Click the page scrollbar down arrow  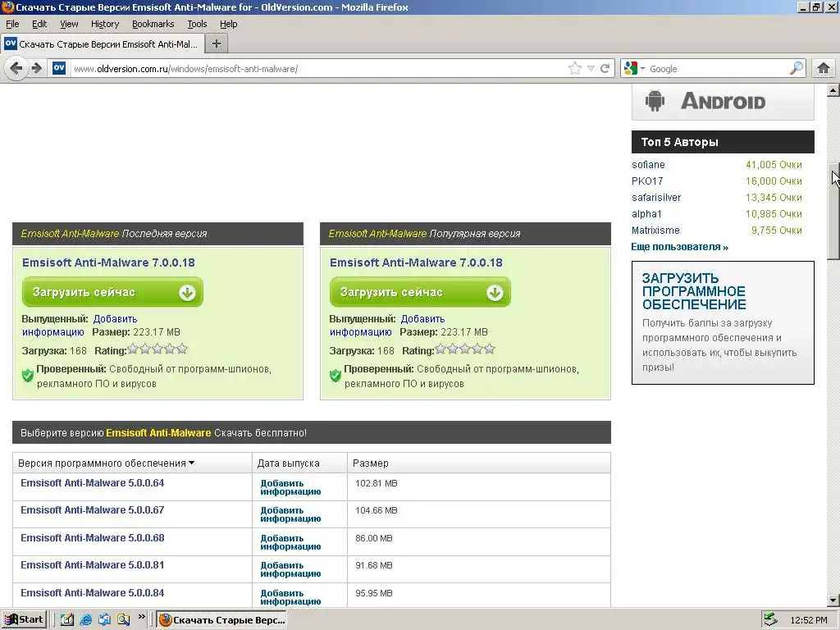coord(833,600)
